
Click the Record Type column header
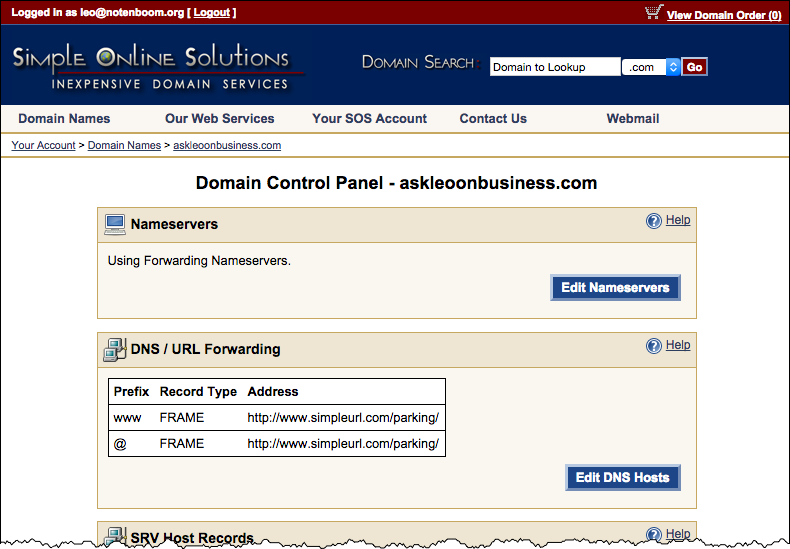198,392
